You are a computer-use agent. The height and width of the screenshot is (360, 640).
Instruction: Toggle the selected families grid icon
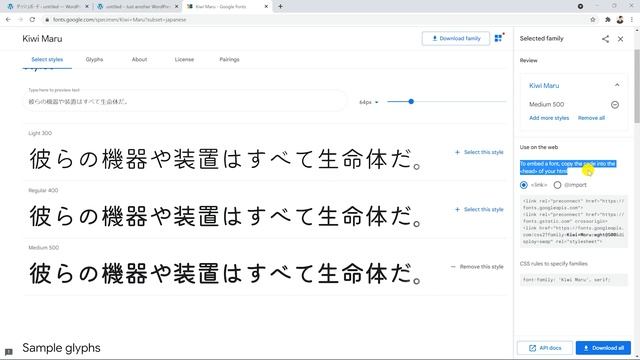coord(498,38)
